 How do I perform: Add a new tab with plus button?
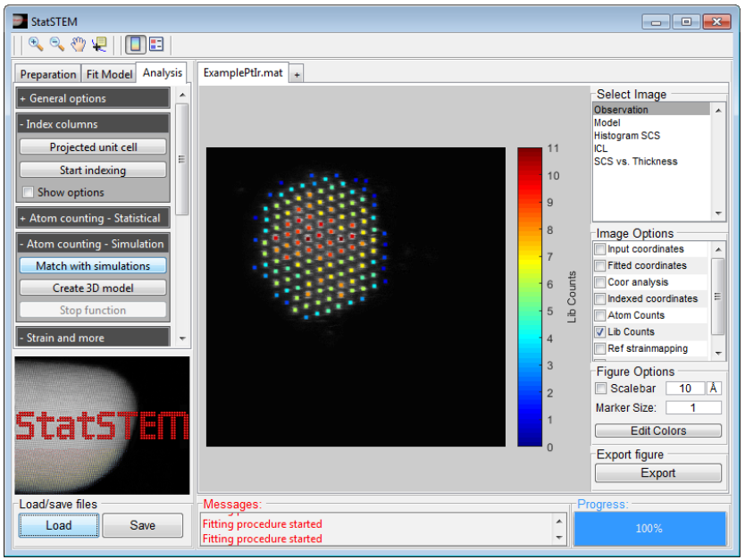click(297, 74)
